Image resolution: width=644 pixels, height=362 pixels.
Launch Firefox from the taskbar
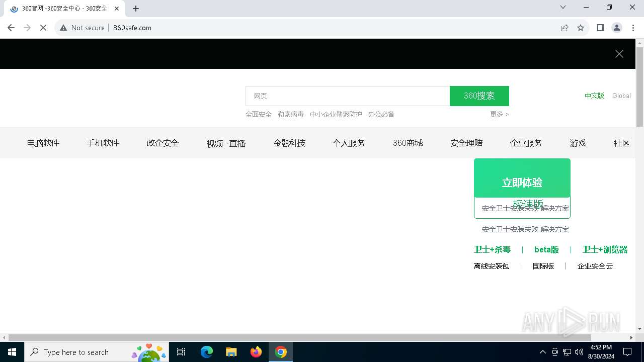256,352
